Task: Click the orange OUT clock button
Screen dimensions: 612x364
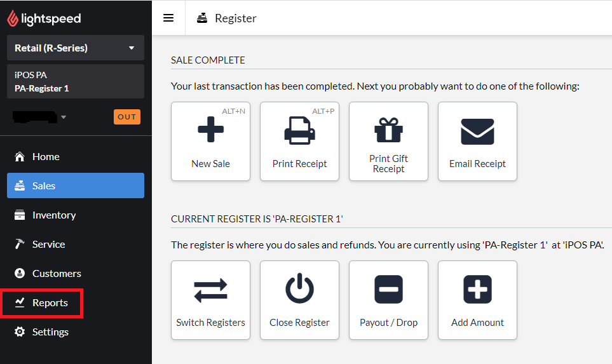Action: pyautogui.click(x=127, y=117)
